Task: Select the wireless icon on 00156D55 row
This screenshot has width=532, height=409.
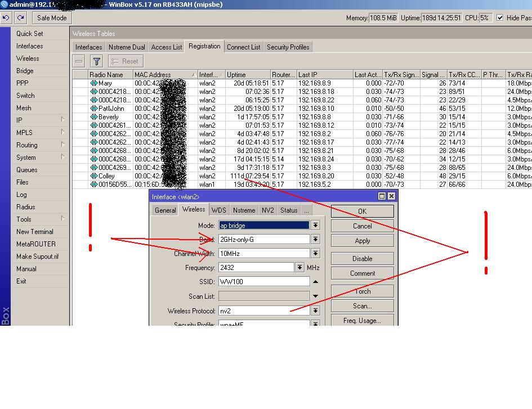Action: point(93,185)
